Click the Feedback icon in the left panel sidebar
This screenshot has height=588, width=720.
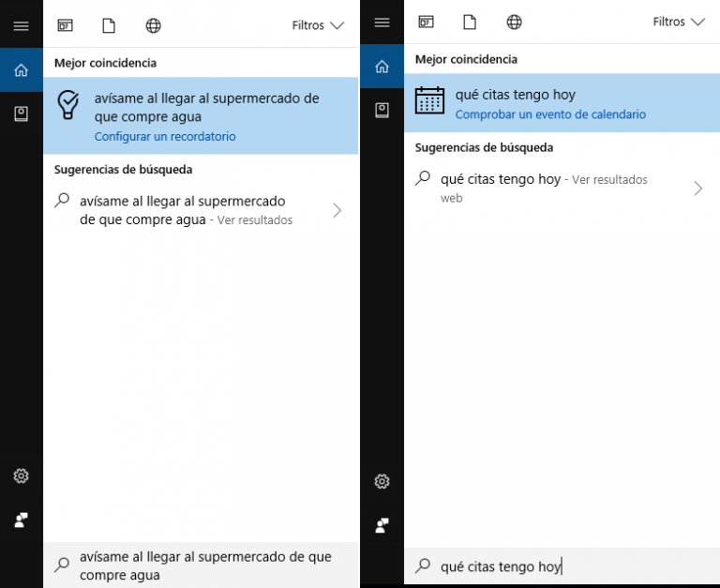[21, 520]
